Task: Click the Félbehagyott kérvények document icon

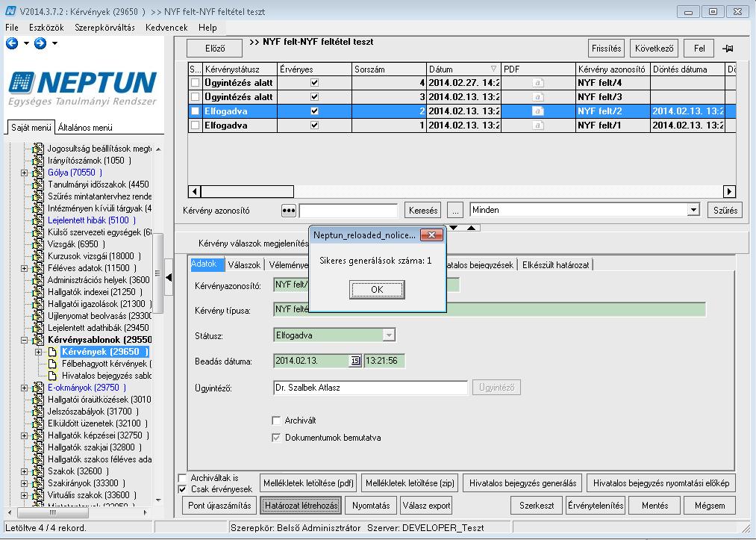Action: [x=52, y=364]
